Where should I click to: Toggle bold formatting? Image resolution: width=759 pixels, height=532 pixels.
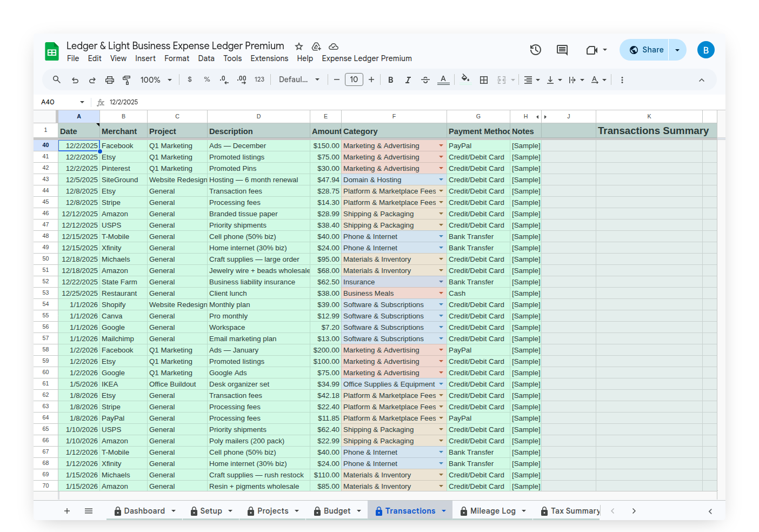point(390,79)
